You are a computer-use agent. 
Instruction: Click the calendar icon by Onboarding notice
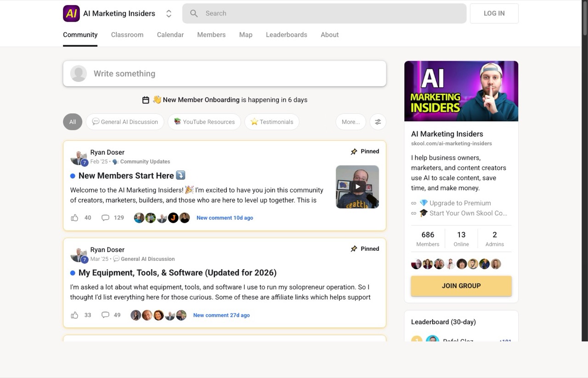(146, 100)
